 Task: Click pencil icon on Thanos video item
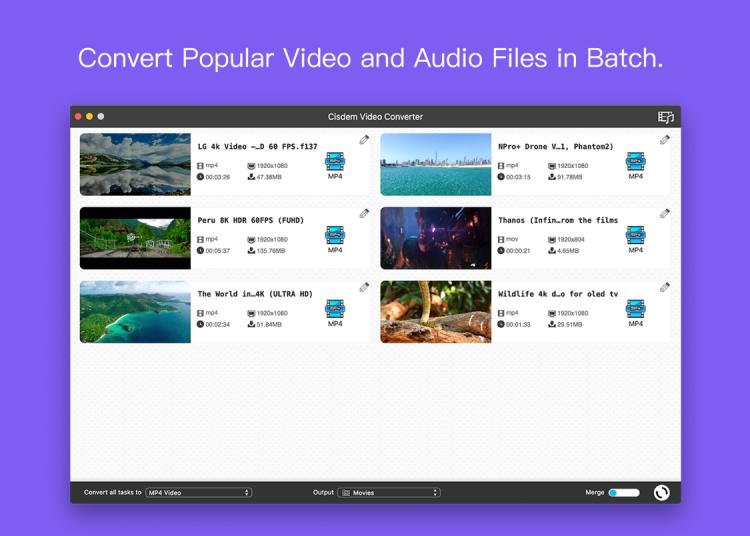(665, 213)
